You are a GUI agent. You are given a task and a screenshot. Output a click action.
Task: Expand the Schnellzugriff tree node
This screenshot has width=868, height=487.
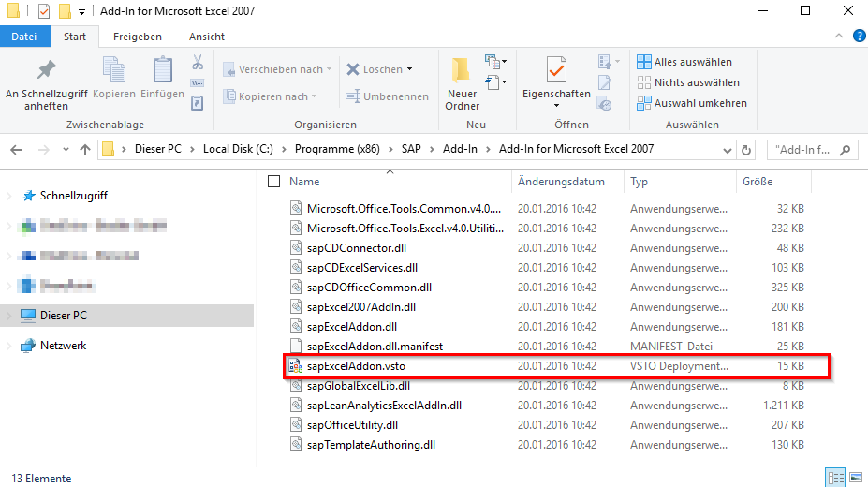pyautogui.click(x=8, y=196)
